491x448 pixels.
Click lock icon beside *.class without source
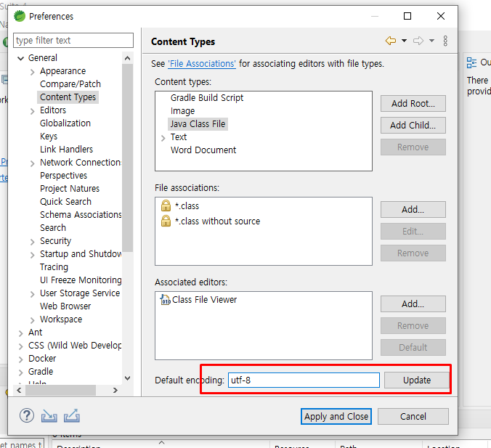click(166, 221)
